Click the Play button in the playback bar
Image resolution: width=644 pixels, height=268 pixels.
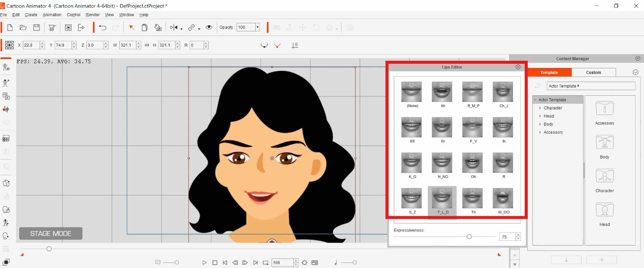[x=205, y=262]
